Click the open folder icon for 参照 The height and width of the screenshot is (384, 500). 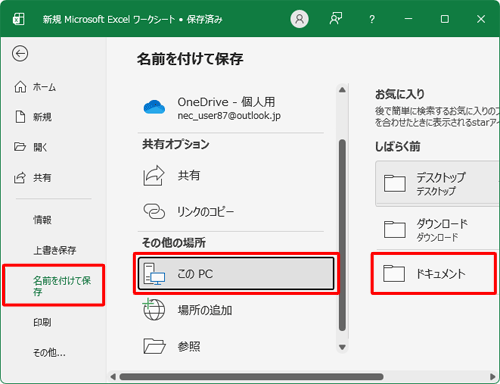click(x=154, y=346)
